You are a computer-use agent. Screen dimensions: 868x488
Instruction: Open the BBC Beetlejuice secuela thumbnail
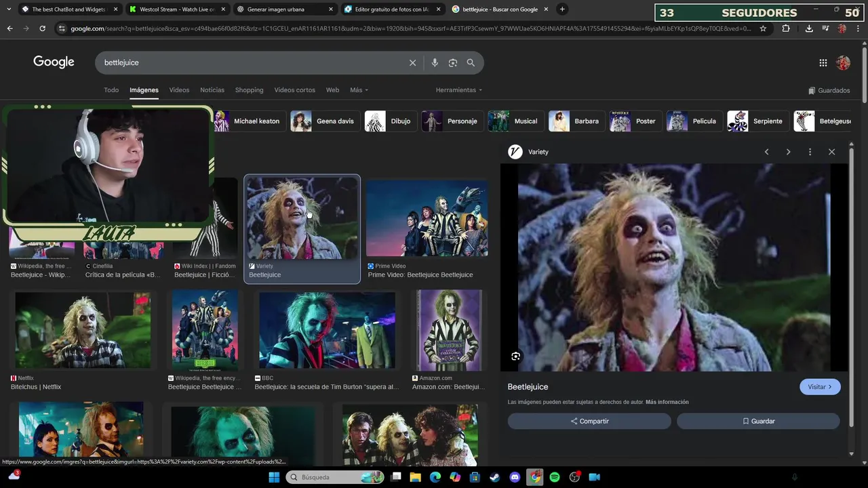(327, 331)
